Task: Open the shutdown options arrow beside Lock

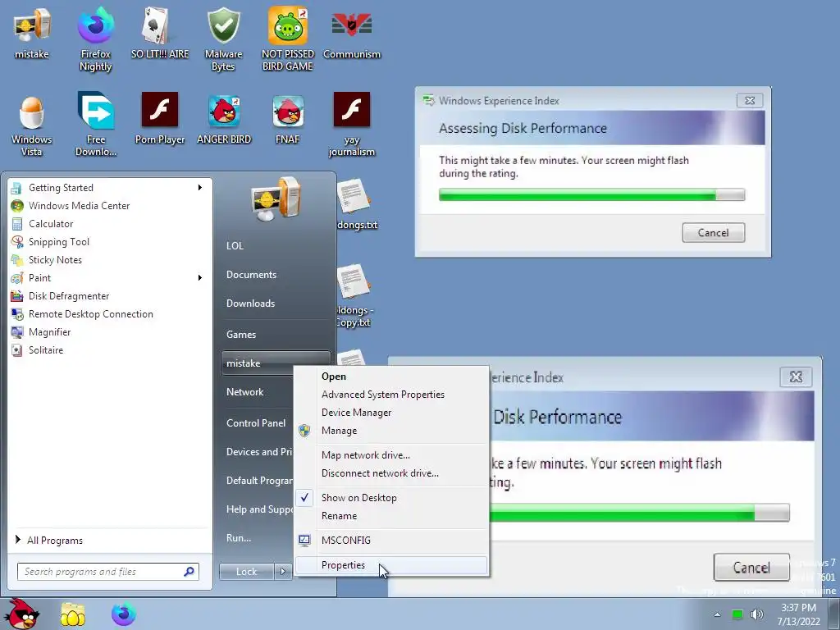Action: 283,572
